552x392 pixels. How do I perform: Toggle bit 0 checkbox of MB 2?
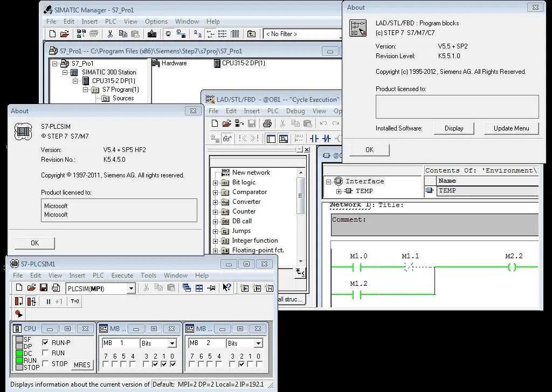pyautogui.click(x=259, y=364)
